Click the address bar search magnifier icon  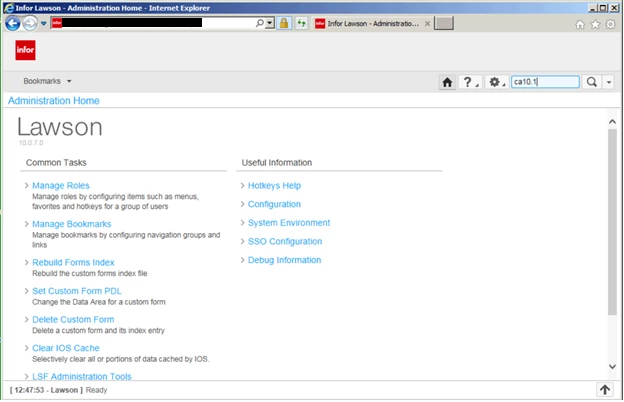coord(259,23)
